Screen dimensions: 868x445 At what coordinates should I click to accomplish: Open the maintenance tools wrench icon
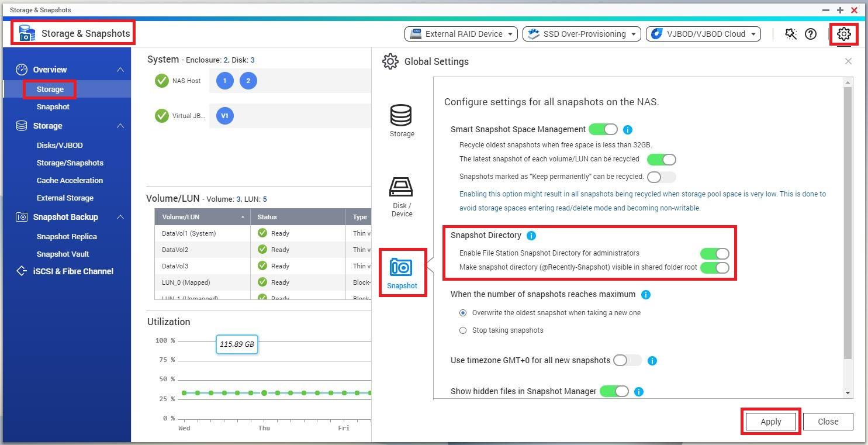tap(791, 34)
